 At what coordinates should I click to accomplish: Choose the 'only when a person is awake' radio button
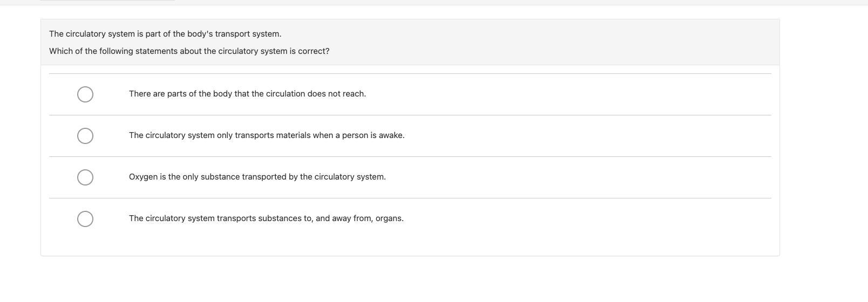(x=85, y=136)
